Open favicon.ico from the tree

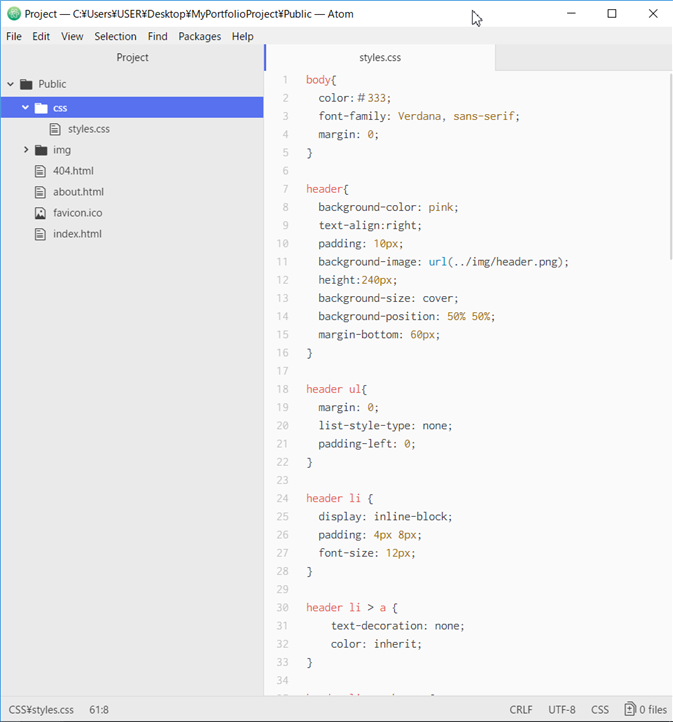coord(77,213)
